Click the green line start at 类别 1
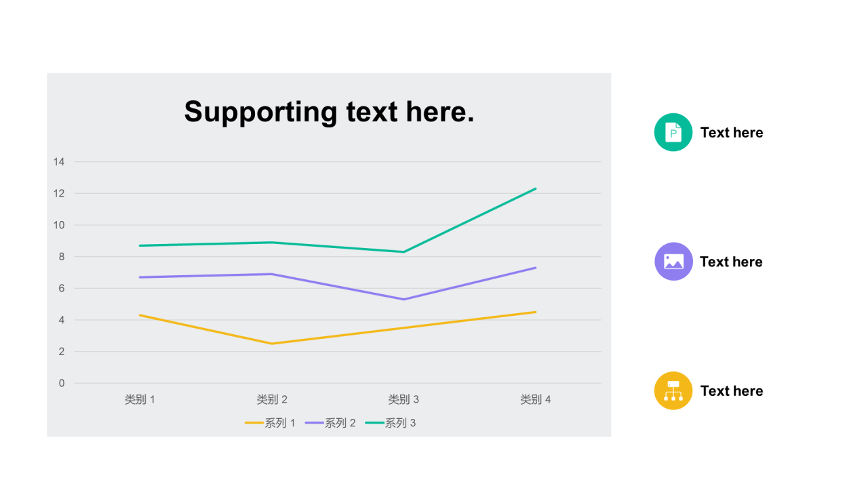 140,245
